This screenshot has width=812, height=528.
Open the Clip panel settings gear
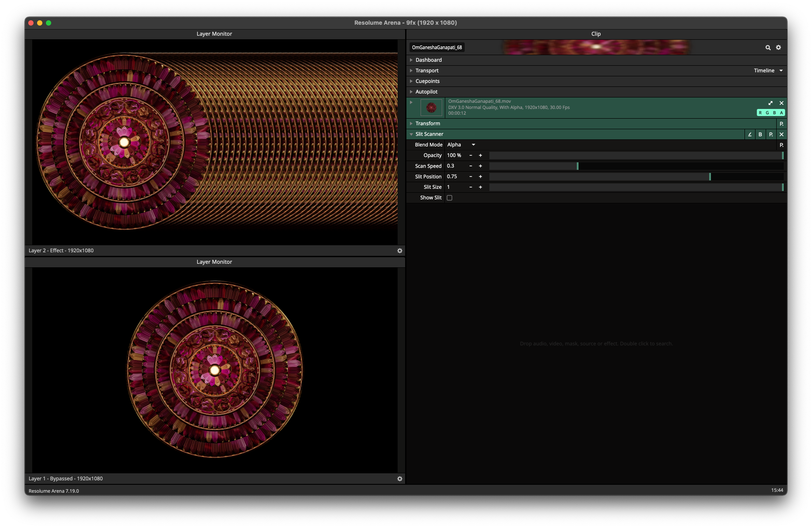(x=778, y=48)
